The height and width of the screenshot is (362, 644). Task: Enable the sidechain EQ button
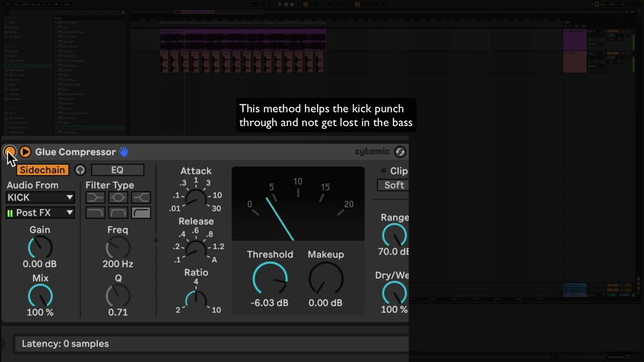pyautogui.click(x=117, y=170)
